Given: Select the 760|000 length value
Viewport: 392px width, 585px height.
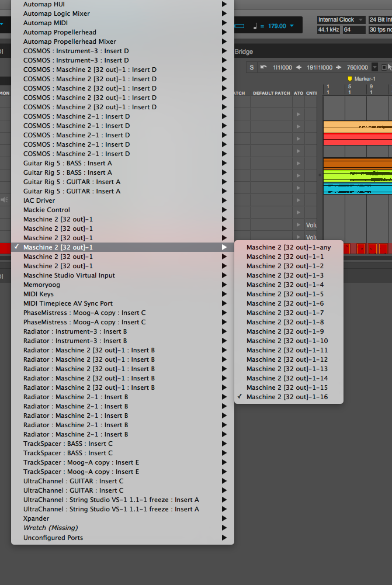Looking at the screenshot, I should (x=358, y=68).
